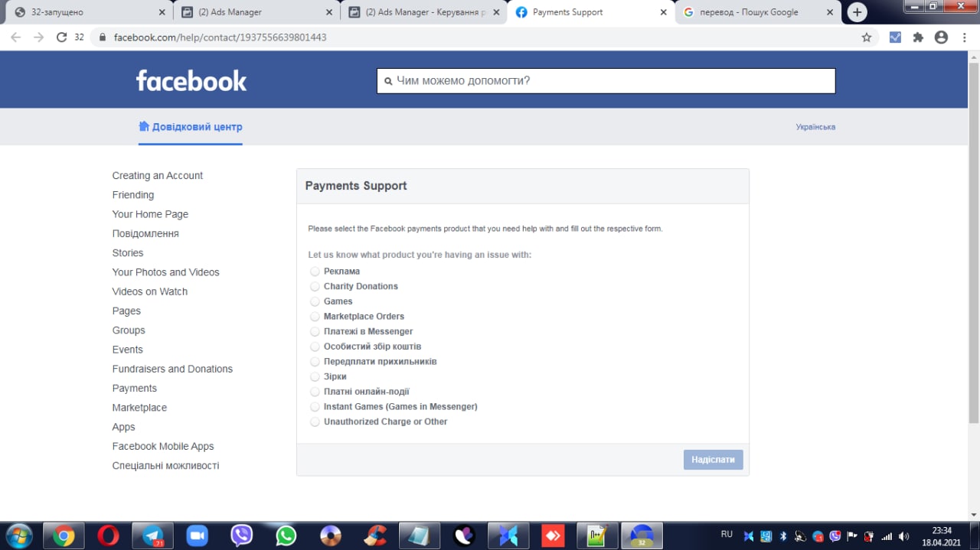Click the Bluetooth tray icon

(783, 536)
